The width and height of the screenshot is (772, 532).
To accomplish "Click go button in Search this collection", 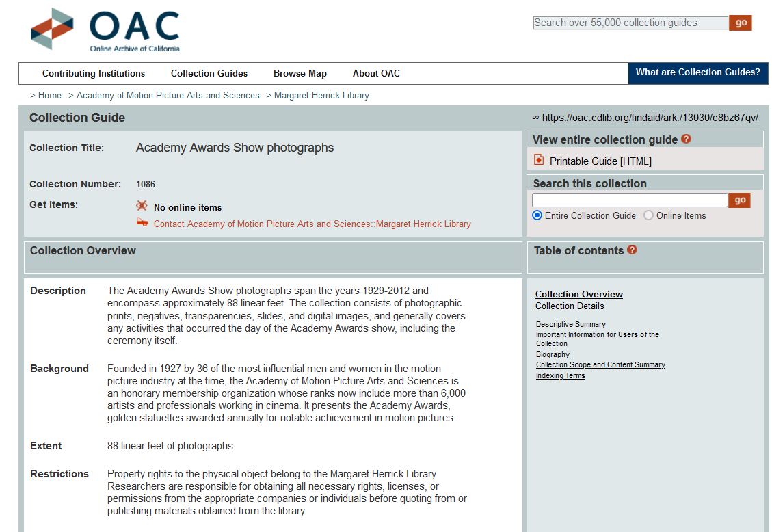I will point(739,200).
